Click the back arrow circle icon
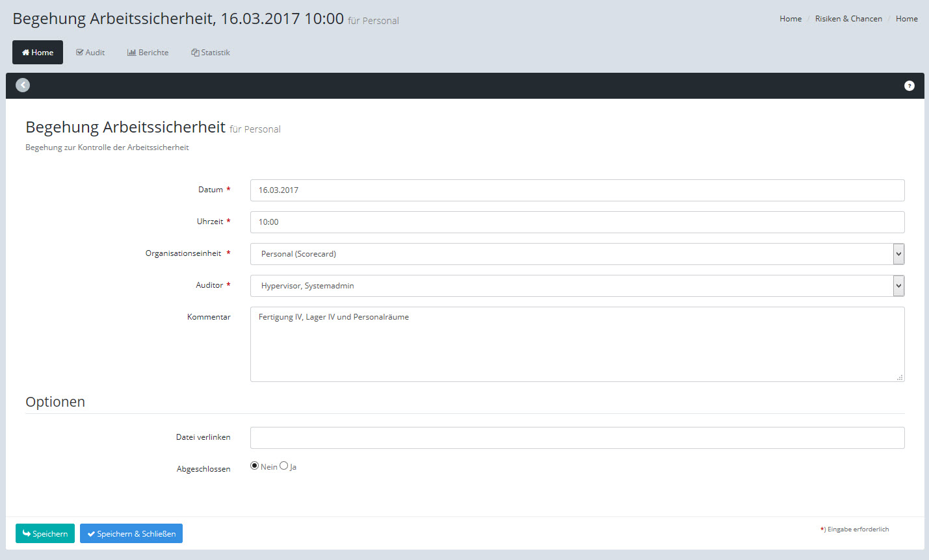The image size is (929, 560). coord(23,85)
